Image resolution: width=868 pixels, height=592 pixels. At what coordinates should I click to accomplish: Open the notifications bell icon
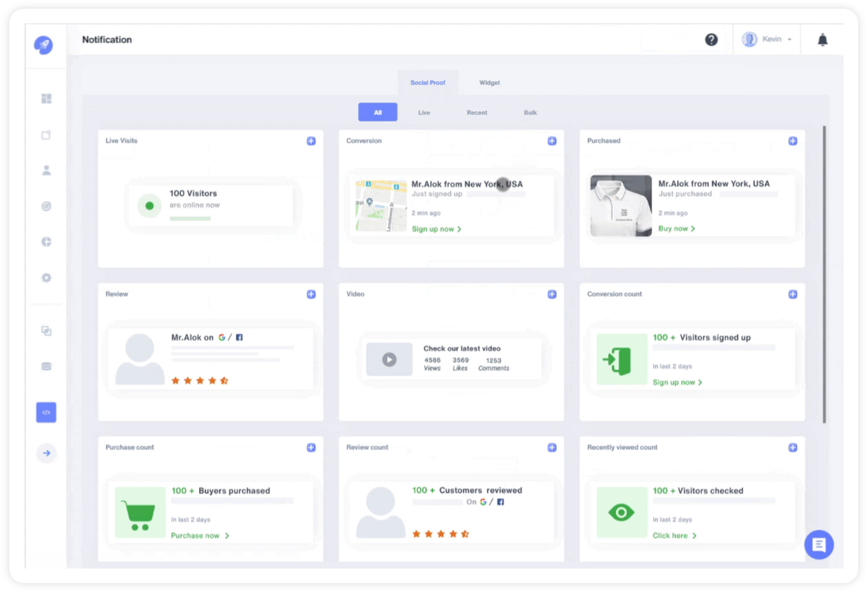click(x=822, y=40)
